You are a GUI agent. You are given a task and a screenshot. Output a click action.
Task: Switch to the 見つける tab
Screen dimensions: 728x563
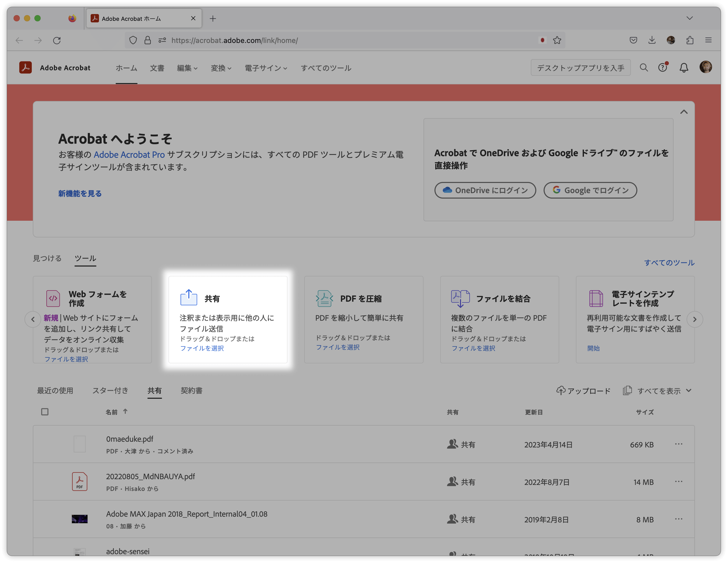coord(47,258)
